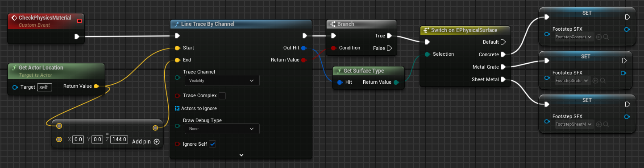644x168 pixels.
Task: Open the Trace Channel Visibility dropdown
Action: [x=222, y=81]
